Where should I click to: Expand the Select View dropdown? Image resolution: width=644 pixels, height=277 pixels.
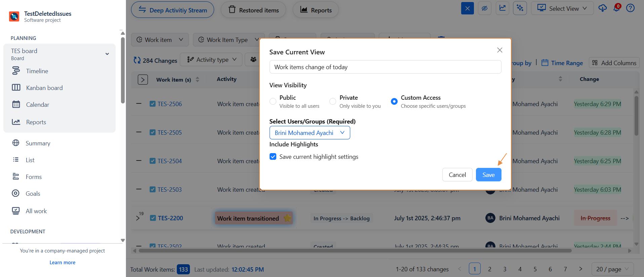[562, 8]
